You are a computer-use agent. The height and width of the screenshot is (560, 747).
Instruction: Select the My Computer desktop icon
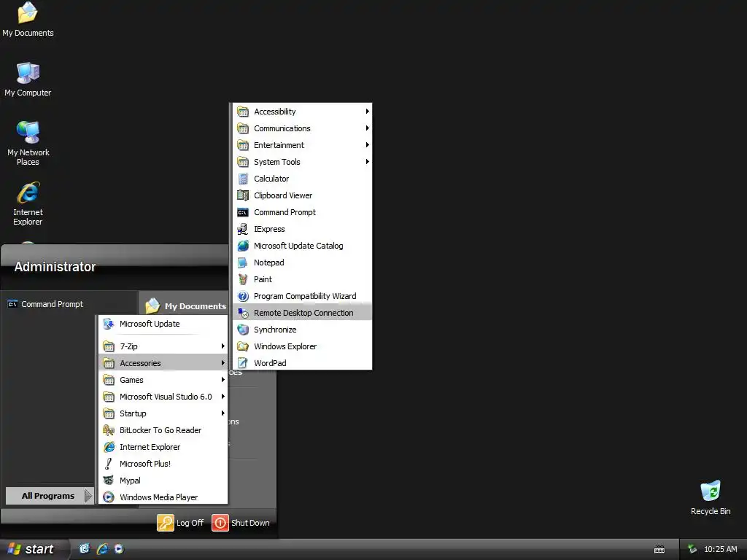(x=28, y=79)
